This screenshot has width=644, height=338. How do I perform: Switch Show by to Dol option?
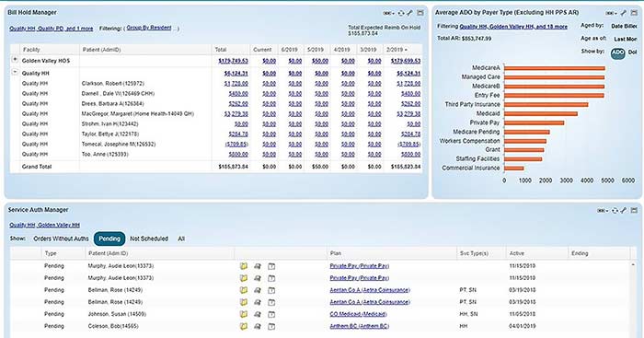coord(633,52)
